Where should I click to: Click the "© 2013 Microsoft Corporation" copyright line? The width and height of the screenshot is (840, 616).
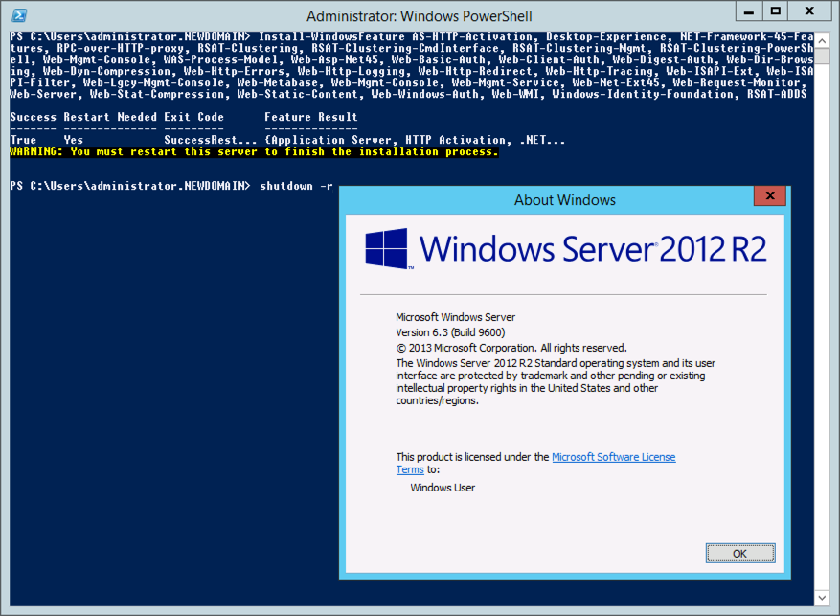[x=511, y=348]
